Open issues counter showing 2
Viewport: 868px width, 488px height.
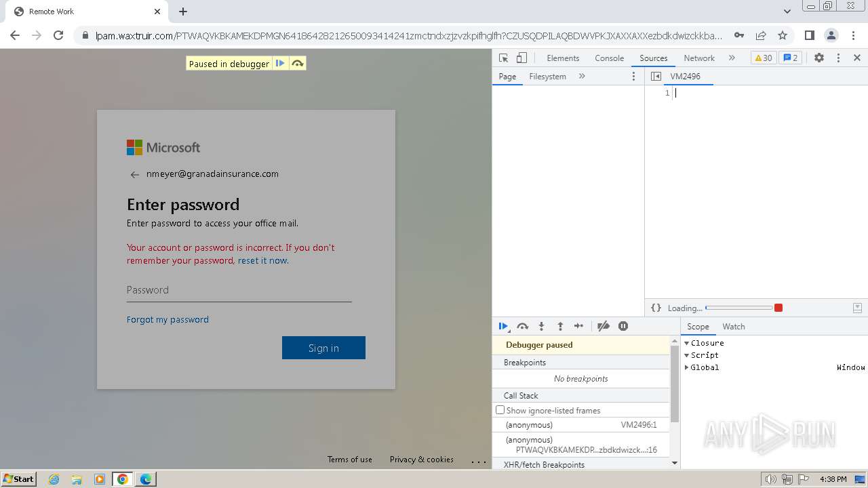(790, 58)
